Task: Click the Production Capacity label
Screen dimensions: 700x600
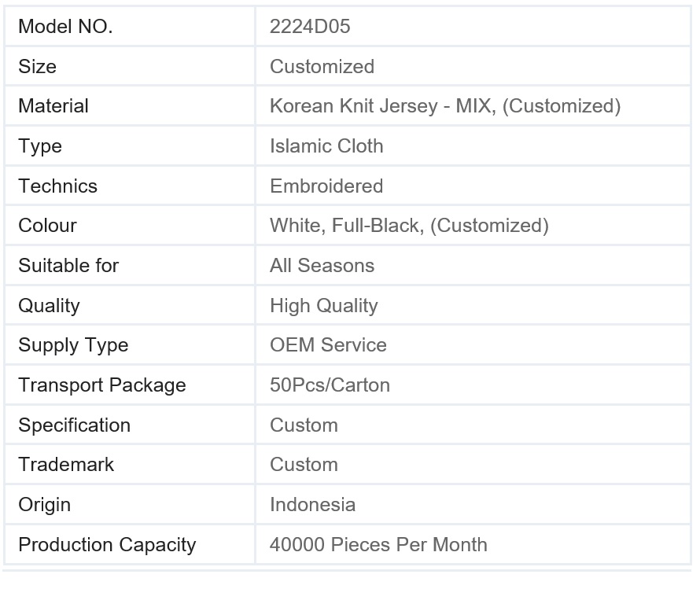Action: pos(107,545)
